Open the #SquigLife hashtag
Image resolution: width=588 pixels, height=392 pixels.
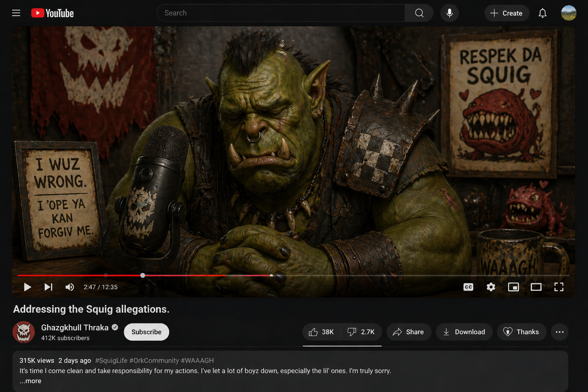111,361
